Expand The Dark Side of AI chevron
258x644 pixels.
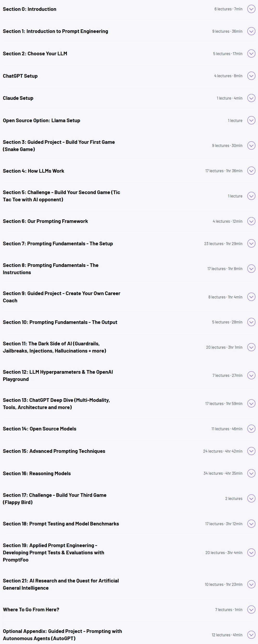(x=251, y=347)
